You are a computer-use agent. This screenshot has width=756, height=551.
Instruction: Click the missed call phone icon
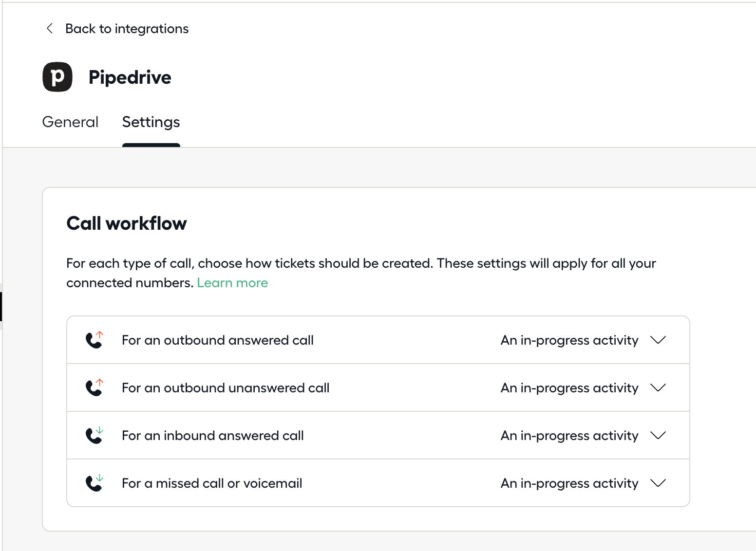(x=94, y=483)
